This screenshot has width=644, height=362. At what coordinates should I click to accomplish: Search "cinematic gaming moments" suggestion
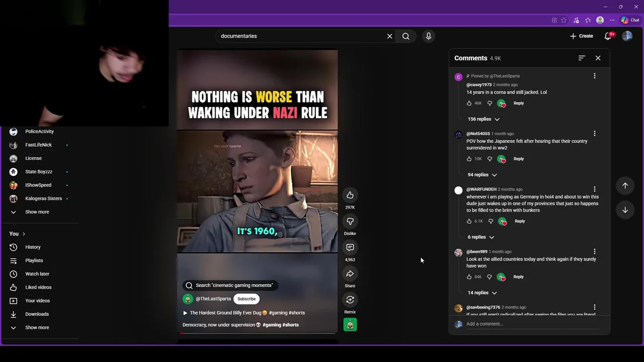click(x=230, y=286)
